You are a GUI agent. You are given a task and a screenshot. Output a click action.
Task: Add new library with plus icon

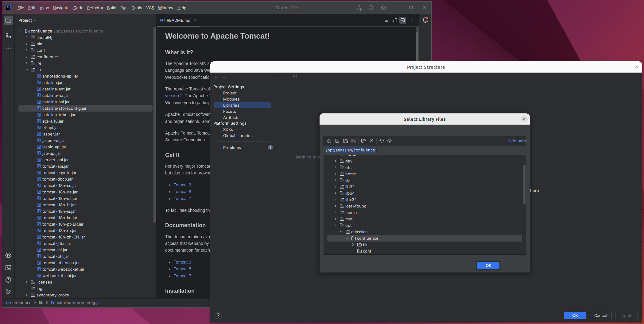pyautogui.click(x=279, y=76)
